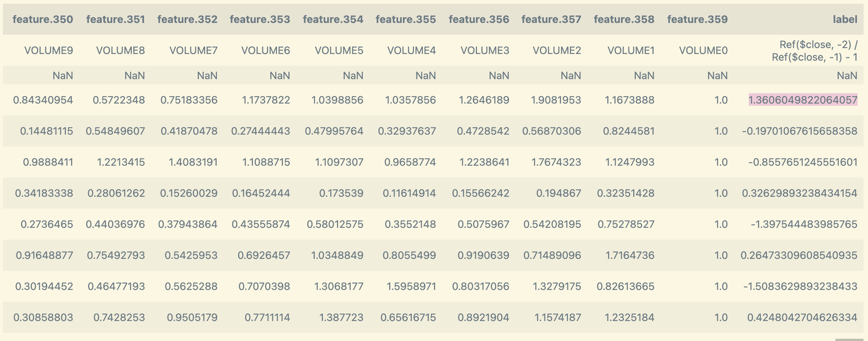Select the feature.355 column header
868x341 pixels.
coord(405,19)
